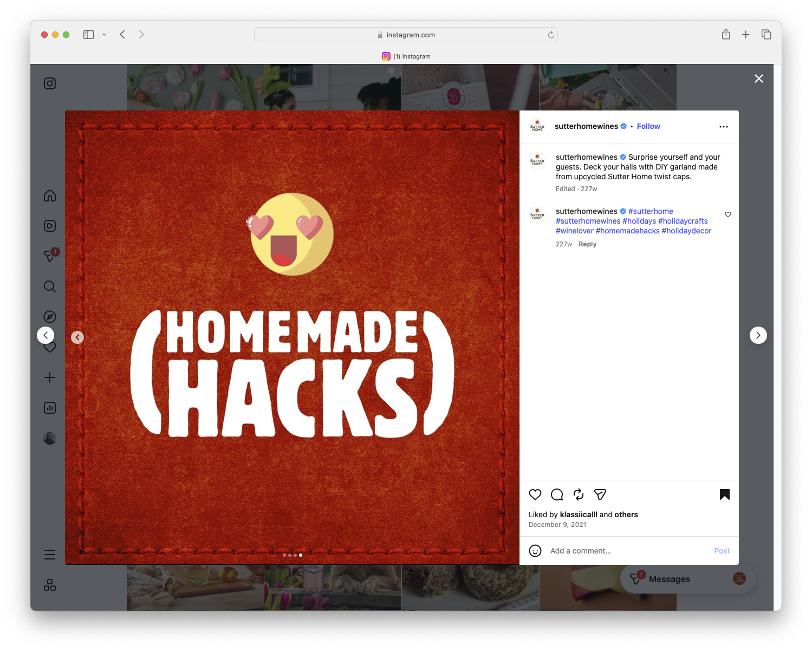Open the emoji picker in the comment bar
Screen dimensions: 812x651
coord(535,550)
